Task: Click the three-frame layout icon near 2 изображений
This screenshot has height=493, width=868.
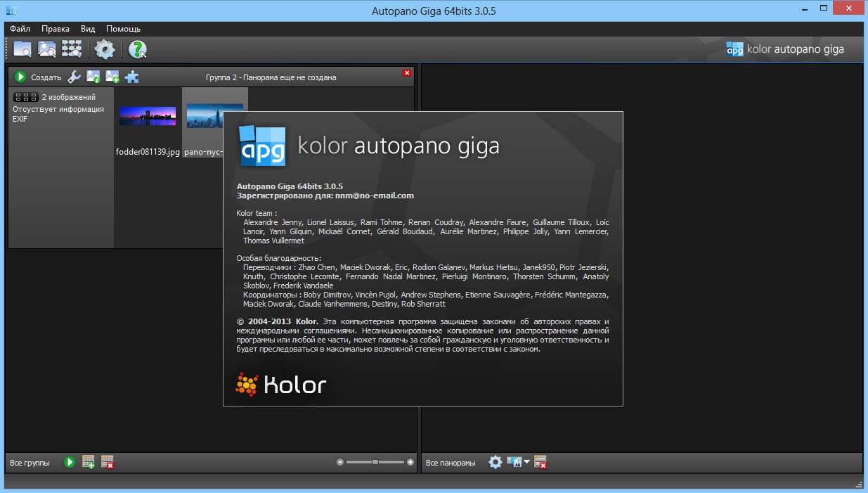Action: point(26,98)
